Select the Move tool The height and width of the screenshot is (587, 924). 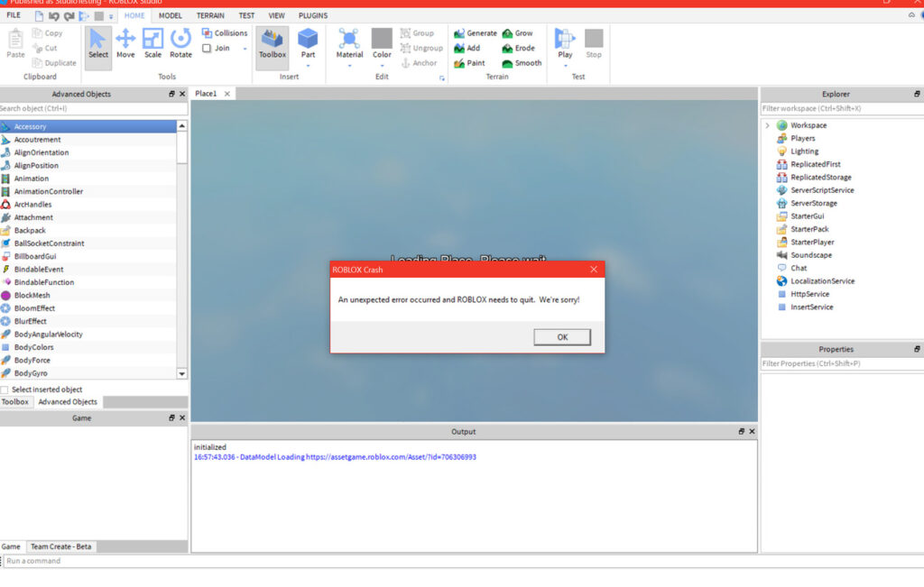pos(125,42)
